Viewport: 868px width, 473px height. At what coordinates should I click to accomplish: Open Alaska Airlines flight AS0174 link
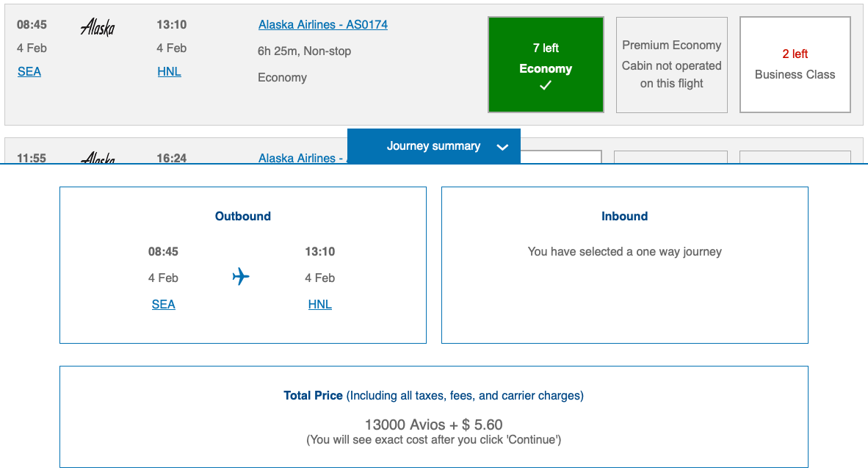tap(322, 24)
